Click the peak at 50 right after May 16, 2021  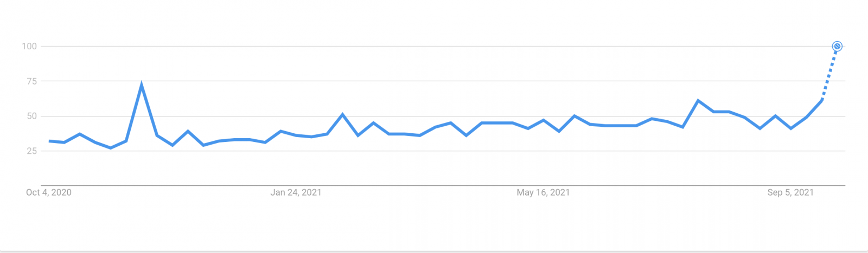575,115
